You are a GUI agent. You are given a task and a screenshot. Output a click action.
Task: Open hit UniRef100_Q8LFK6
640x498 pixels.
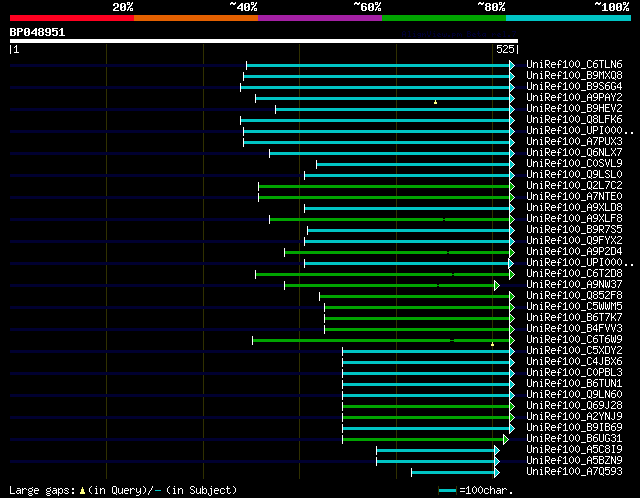pyautogui.click(x=574, y=120)
